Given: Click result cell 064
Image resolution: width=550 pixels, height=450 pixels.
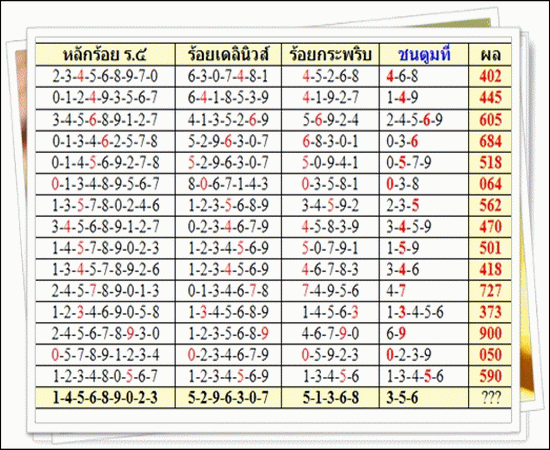Looking at the screenshot, I should (x=490, y=184).
